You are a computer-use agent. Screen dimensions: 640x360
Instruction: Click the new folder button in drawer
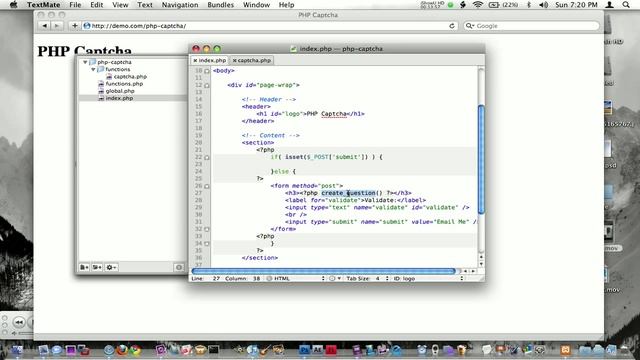pos(97,267)
